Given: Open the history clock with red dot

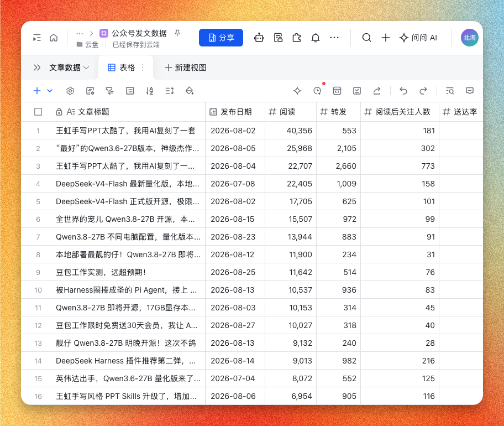Looking at the screenshot, I should (318, 91).
